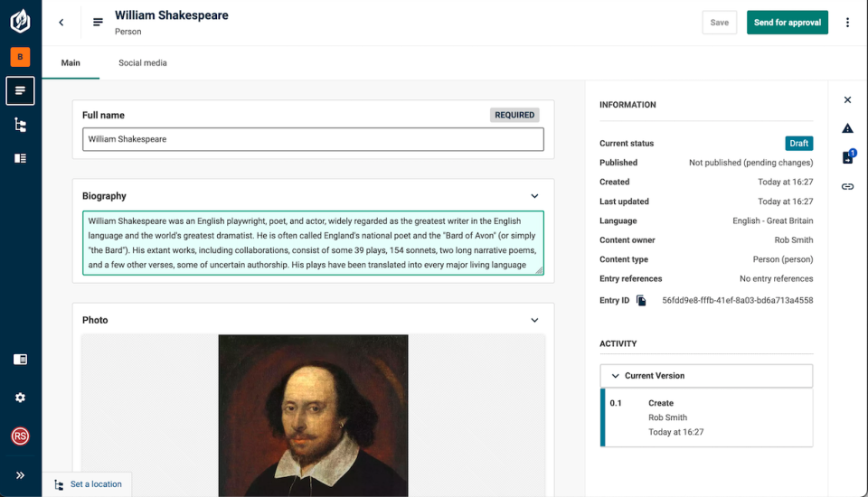868x497 pixels.
Task: Collapse the Current Version activity section
Action: click(706, 376)
